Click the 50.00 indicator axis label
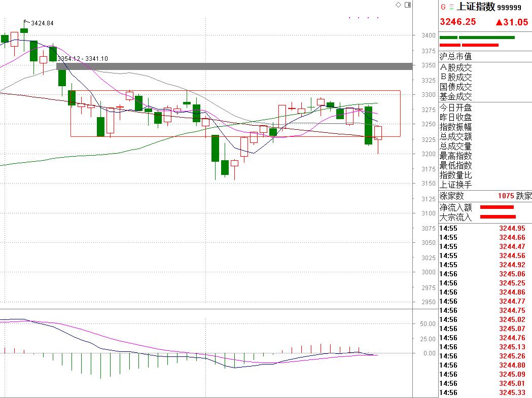This screenshot has width=532, height=398. tap(428, 323)
